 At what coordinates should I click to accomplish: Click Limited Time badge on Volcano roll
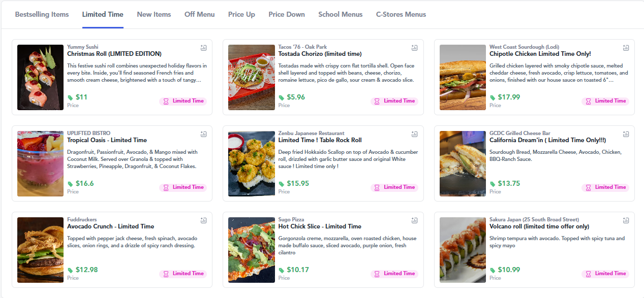605,274
